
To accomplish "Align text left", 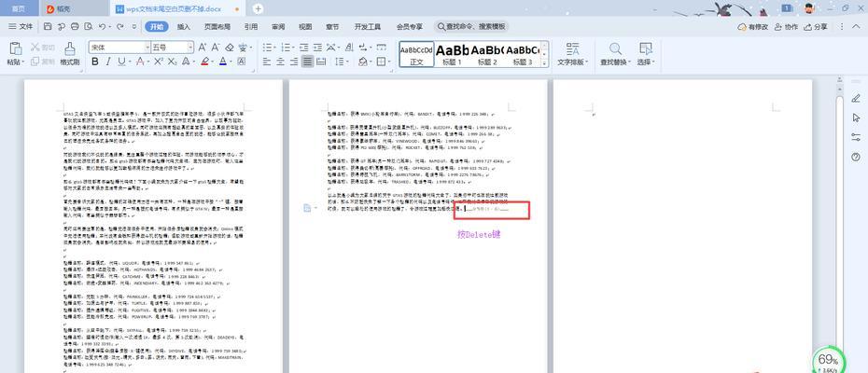I will (267, 62).
